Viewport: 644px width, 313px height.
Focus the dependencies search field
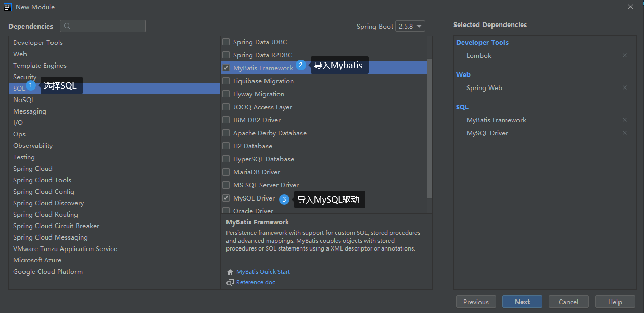coord(103,26)
